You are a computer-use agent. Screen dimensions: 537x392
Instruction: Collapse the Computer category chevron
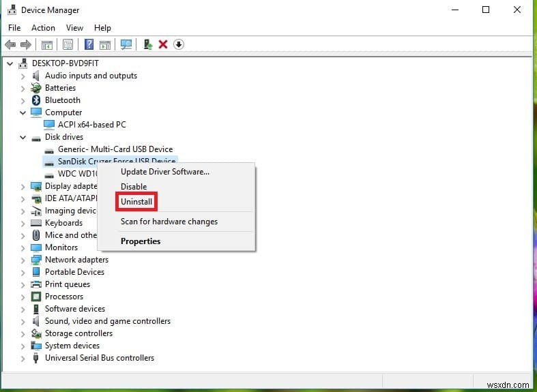[x=23, y=113]
